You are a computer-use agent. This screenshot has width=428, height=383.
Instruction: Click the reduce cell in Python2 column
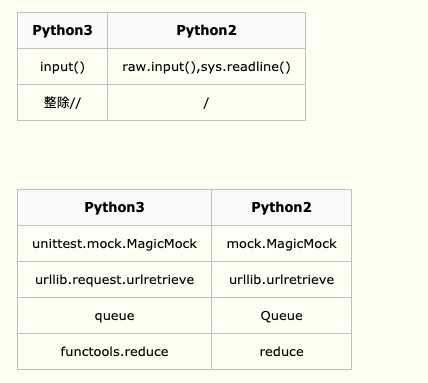(281, 352)
